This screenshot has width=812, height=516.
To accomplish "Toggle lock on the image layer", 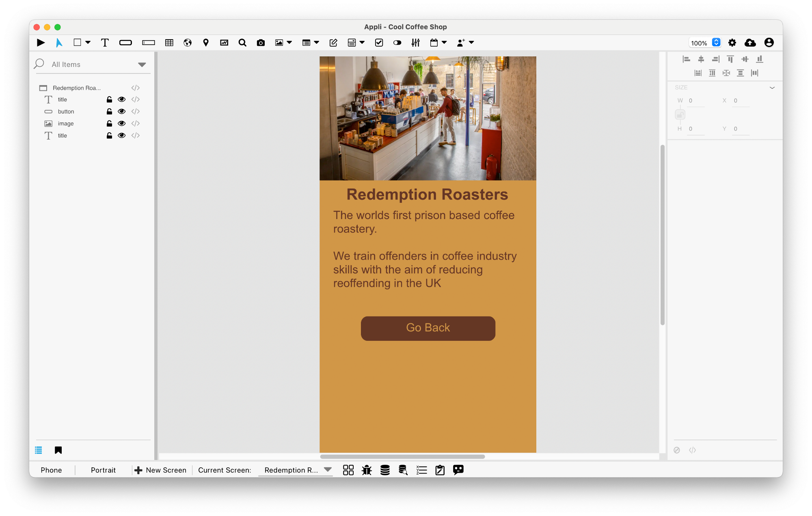I will pyautogui.click(x=109, y=123).
